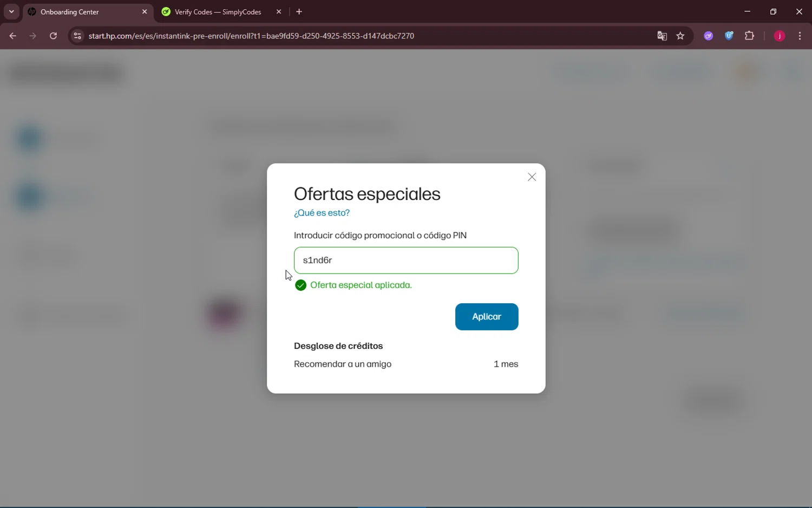
Task: Bookmark this page with the star icon
Action: (x=680, y=36)
